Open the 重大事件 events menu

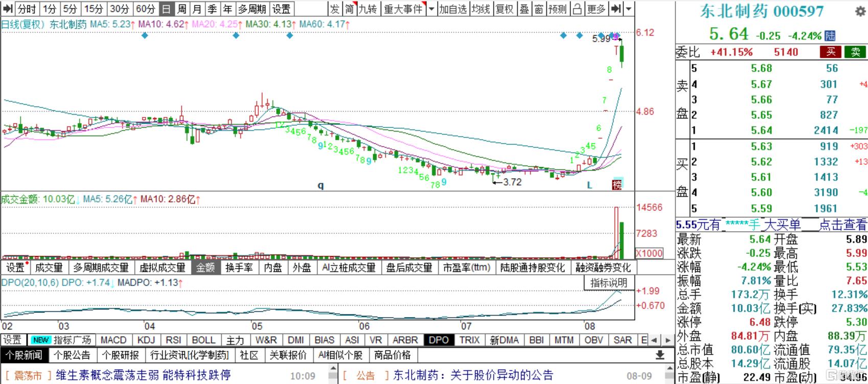click(x=403, y=9)
